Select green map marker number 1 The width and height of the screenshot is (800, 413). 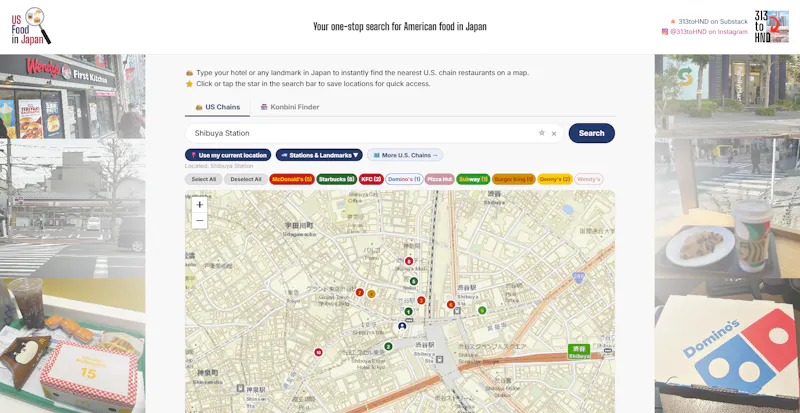[x=408, y=311]
